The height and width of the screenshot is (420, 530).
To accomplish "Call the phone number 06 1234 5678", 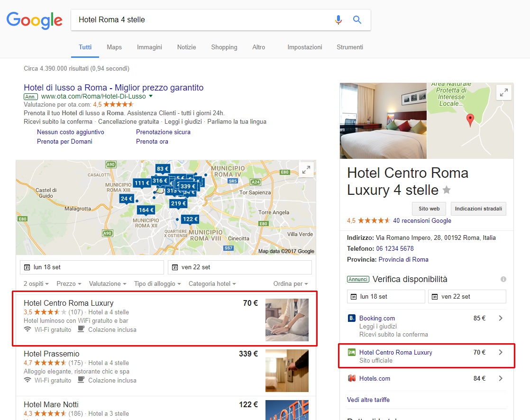I will (395, 249).
